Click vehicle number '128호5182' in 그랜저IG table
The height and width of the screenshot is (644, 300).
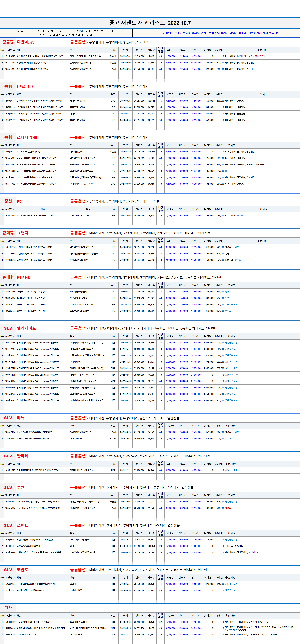tap(10, 254)
